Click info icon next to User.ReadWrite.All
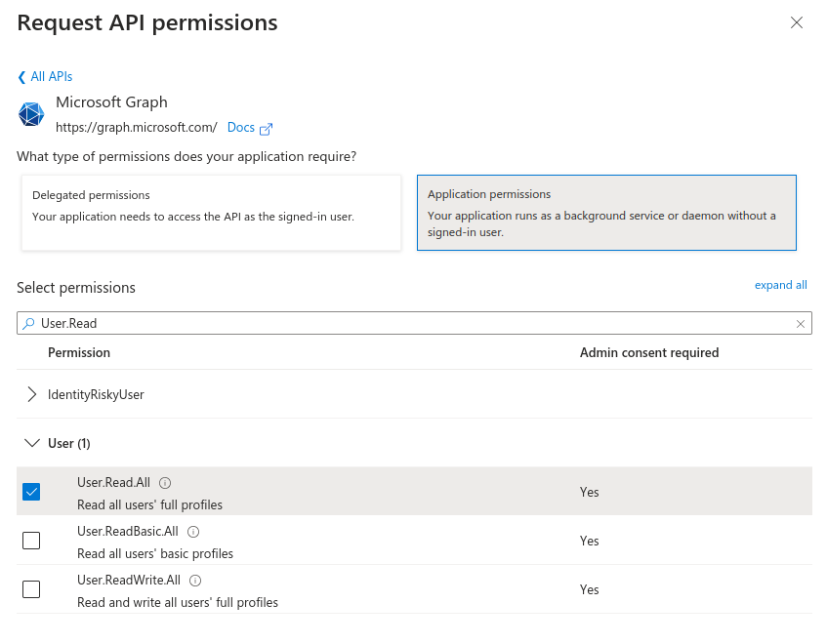Image resolution: width=827 pixels, height=644 pixels. (x=195, y=581)
